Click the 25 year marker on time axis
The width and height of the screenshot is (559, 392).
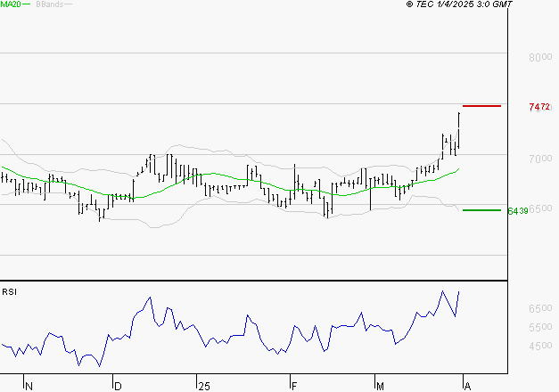coord(204,386)
